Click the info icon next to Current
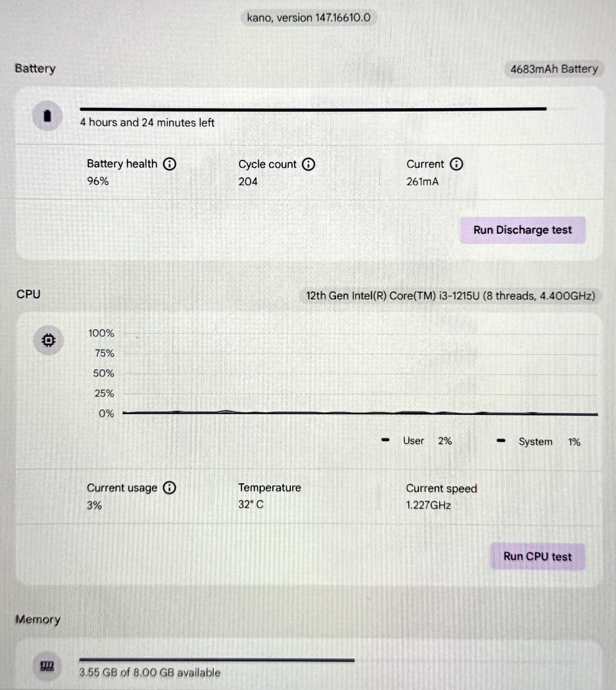The width and height of the screenshot is (616, 690). tap(456, 164)
